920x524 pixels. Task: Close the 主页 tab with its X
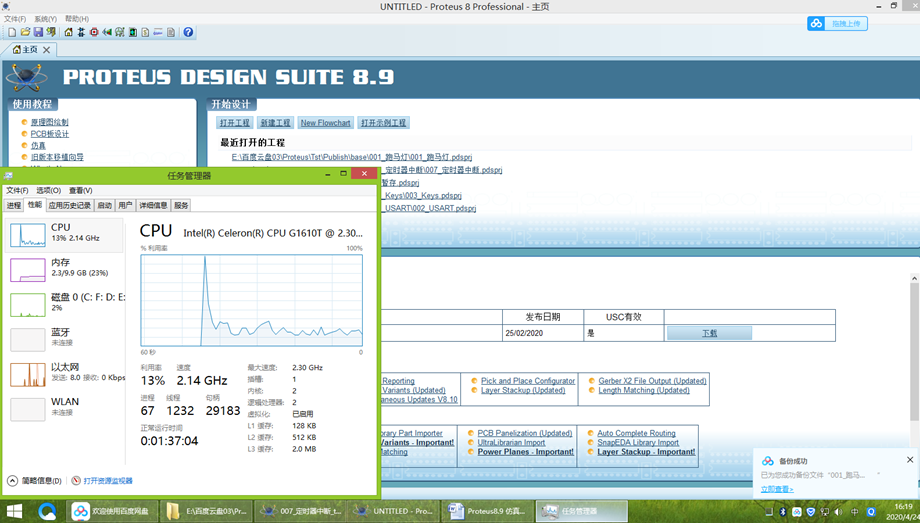coord(46,50)
